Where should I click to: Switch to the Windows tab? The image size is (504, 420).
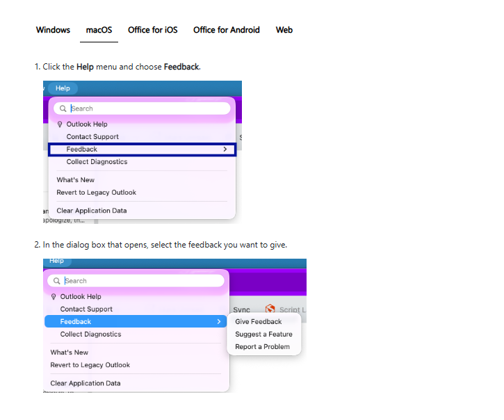[x=53, y=30]
